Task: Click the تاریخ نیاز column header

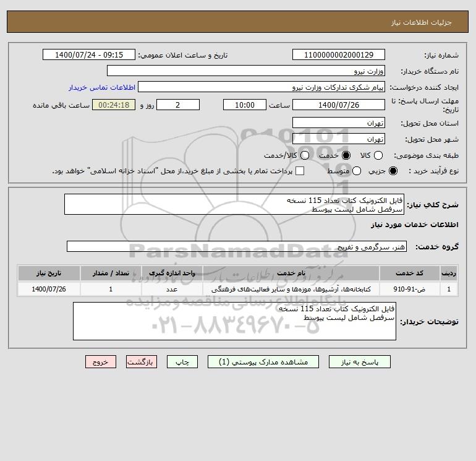Action: [49, 273]
